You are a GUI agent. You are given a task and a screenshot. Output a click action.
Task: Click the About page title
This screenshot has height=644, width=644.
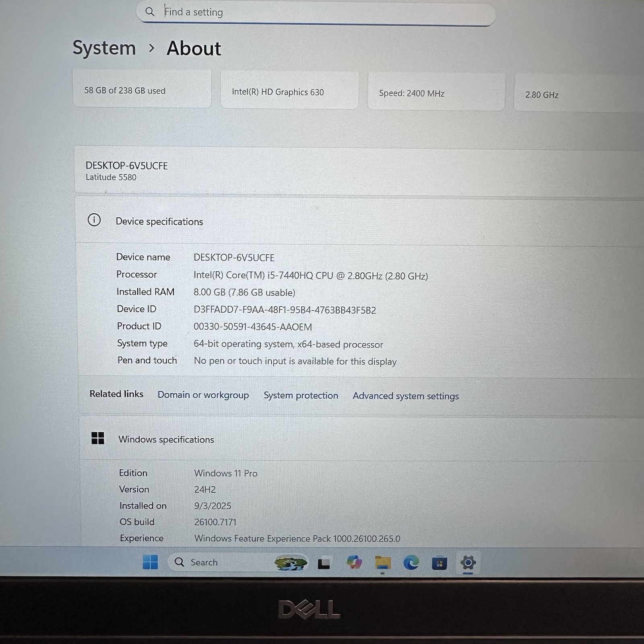click(x=194, y=48)
